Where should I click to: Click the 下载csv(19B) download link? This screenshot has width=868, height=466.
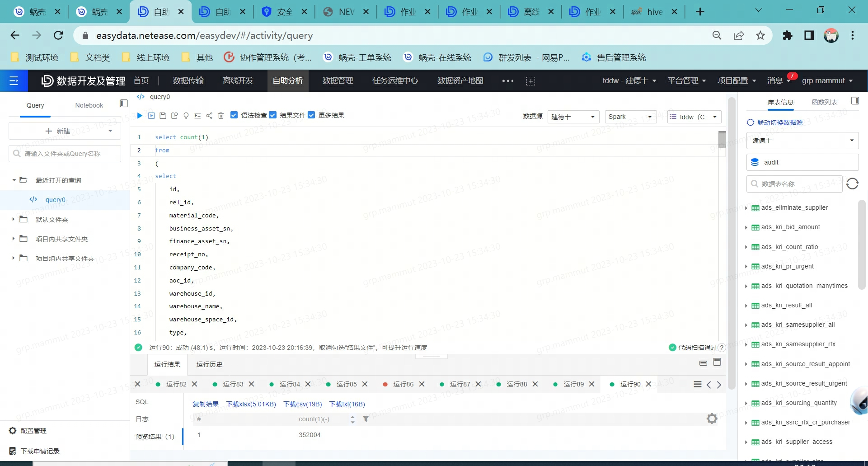click(x=303, y=404)
